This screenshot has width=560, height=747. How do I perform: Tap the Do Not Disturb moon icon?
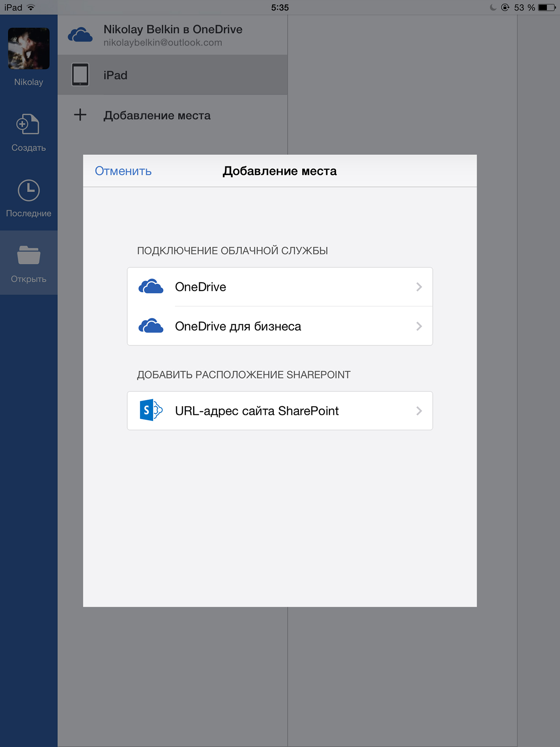(493, 7)
